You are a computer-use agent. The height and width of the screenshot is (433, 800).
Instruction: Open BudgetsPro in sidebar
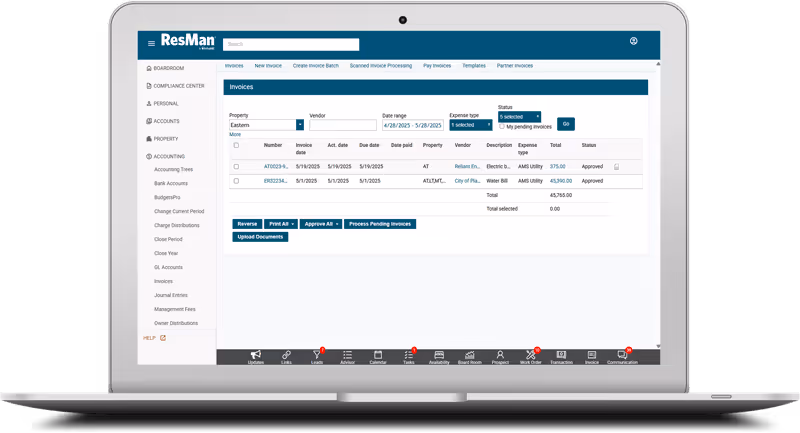[167, 197]
